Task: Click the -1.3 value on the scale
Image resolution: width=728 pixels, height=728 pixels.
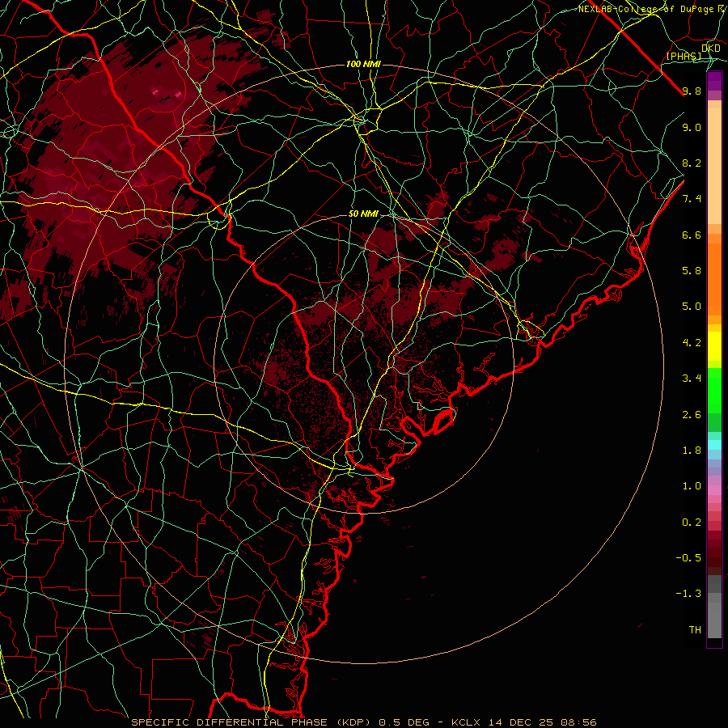Action: point(688,594)
